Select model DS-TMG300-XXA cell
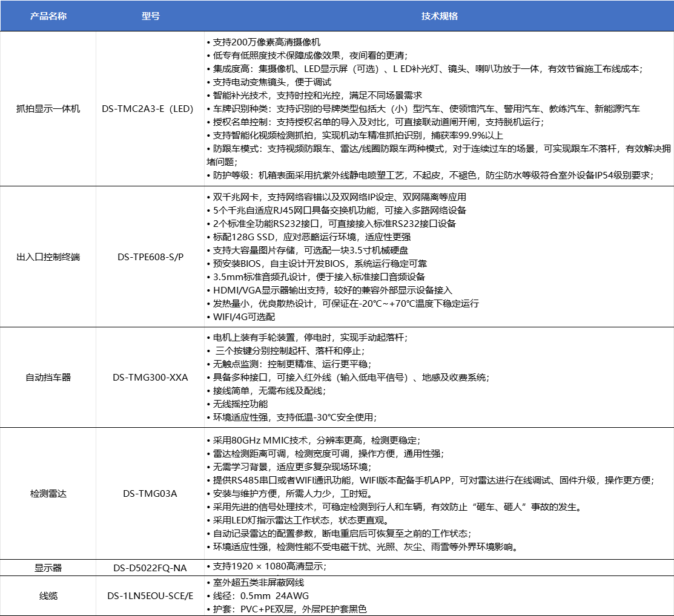 (x=150, y=377)
